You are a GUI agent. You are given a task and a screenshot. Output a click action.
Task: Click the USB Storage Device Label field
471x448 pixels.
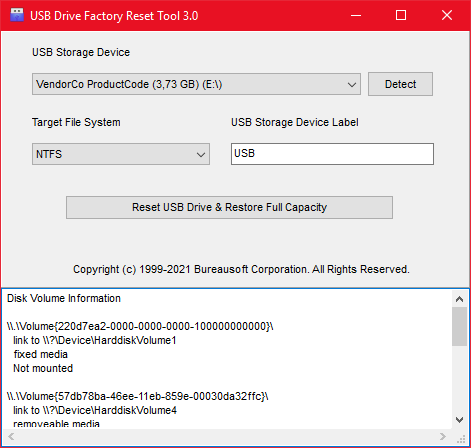tap(332, 154)
